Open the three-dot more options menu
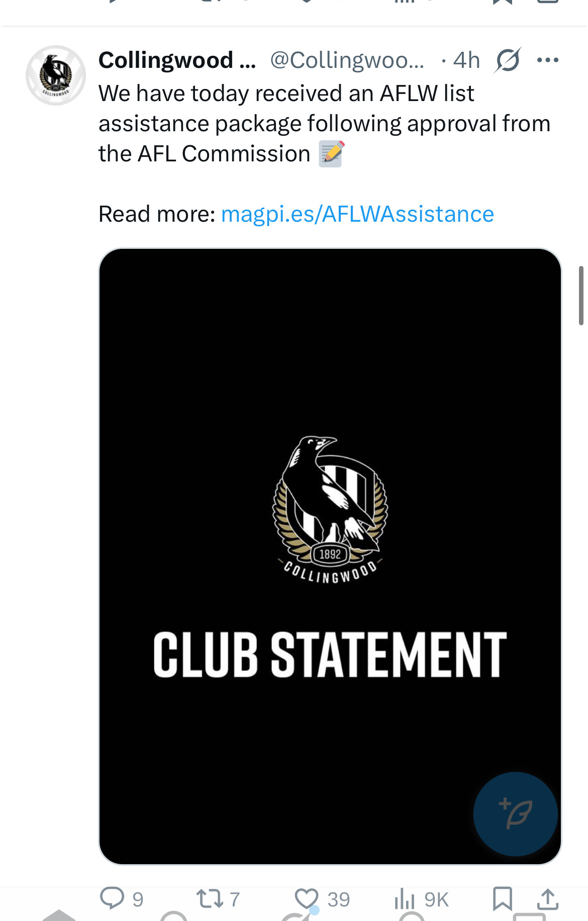 coord(547,60)
